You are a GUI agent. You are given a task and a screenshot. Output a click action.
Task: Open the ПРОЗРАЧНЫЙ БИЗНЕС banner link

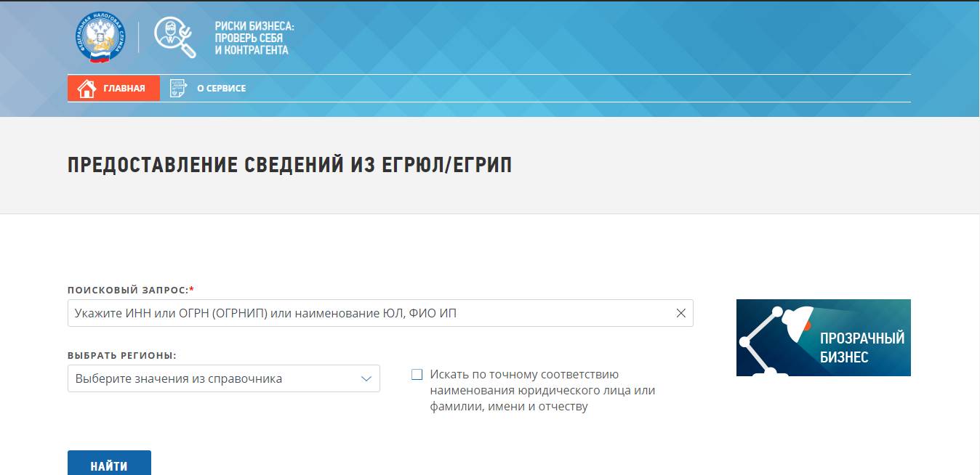[824, 338]
